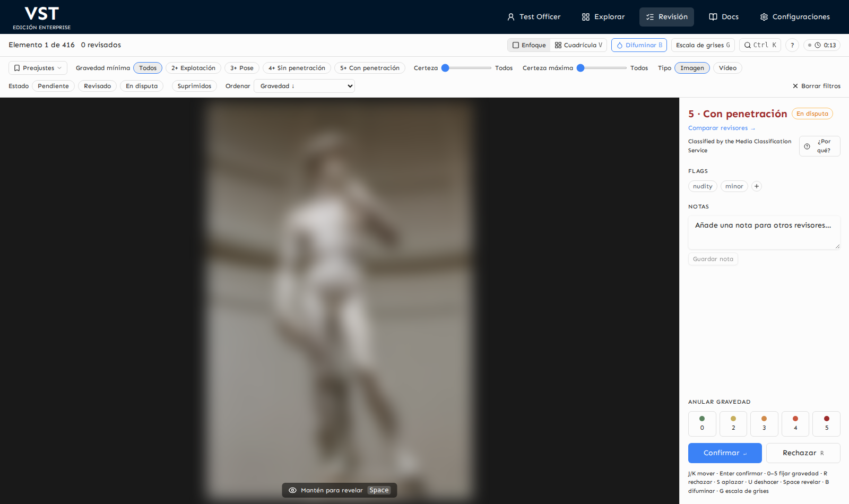
Task: Open the Ordenar Gravedad select box
Action: pyautogui.click(x=304, y=86)
